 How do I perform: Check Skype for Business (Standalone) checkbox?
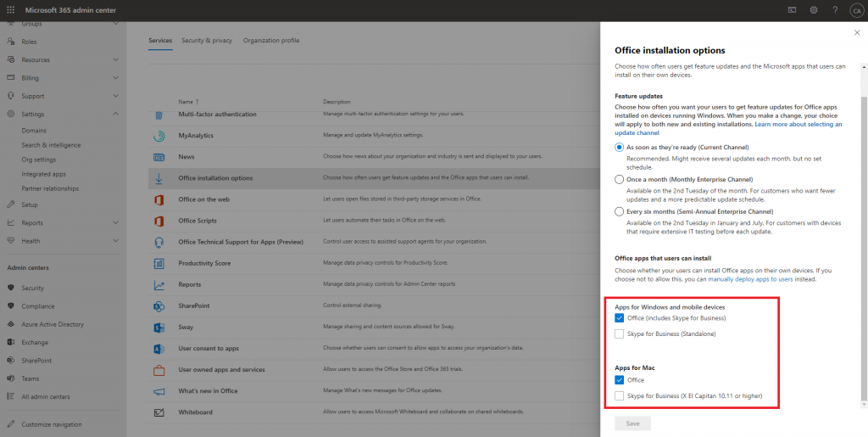click(620, 334)
